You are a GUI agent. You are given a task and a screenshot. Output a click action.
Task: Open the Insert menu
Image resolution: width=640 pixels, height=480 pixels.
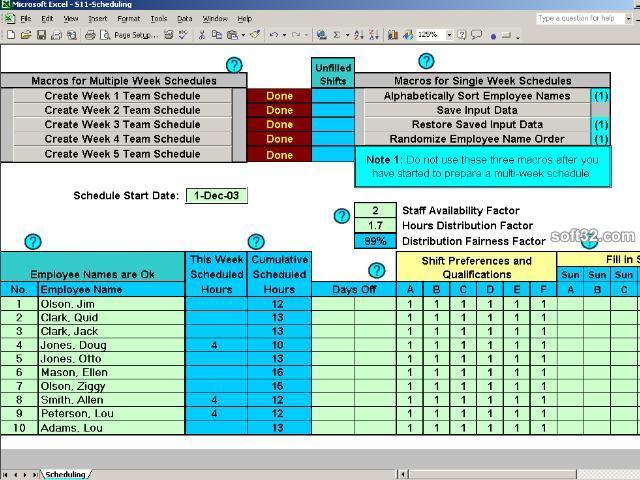(98, 19)
